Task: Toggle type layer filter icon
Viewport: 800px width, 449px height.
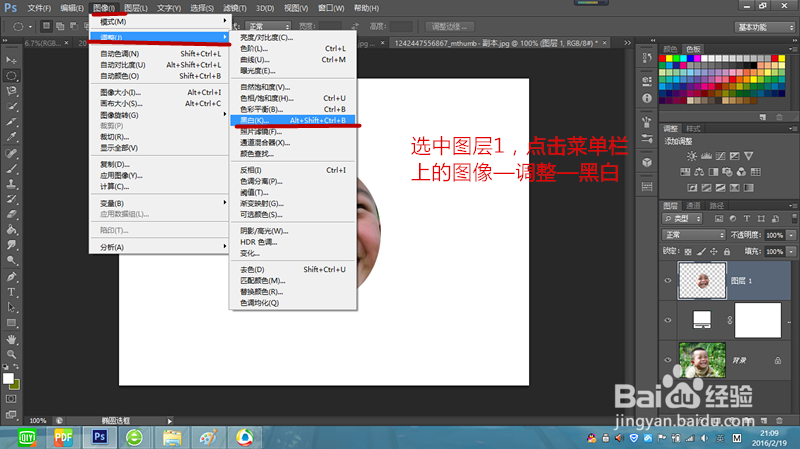Action: [x=746, y=219]
